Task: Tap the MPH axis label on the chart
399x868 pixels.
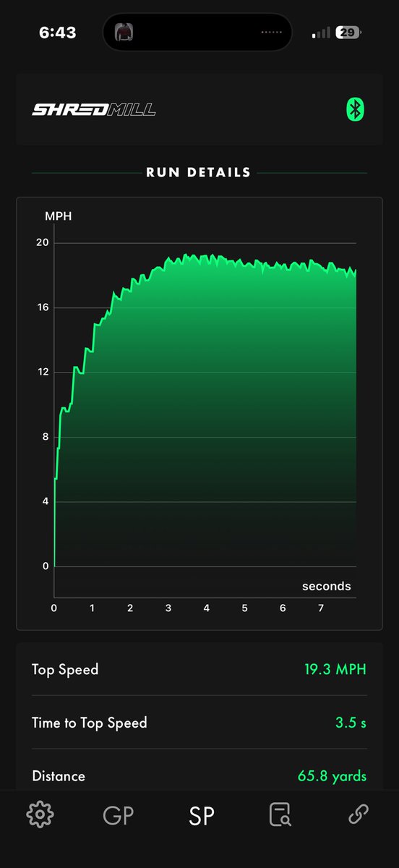Action: click(59, 216)
